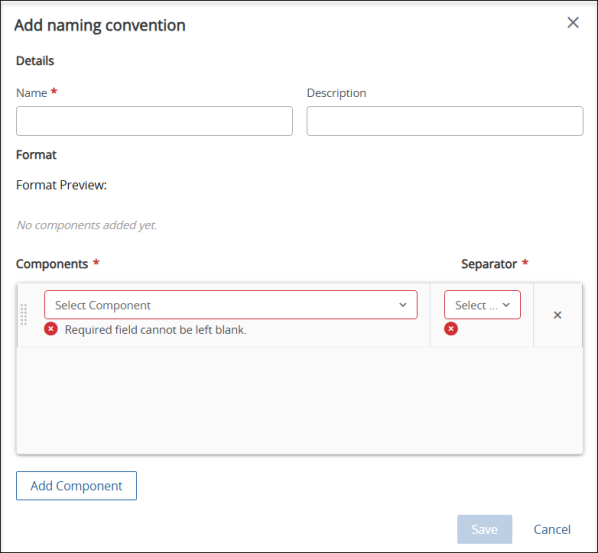
Task: Remove the component row with X icon
Action: tap(558, 315)
